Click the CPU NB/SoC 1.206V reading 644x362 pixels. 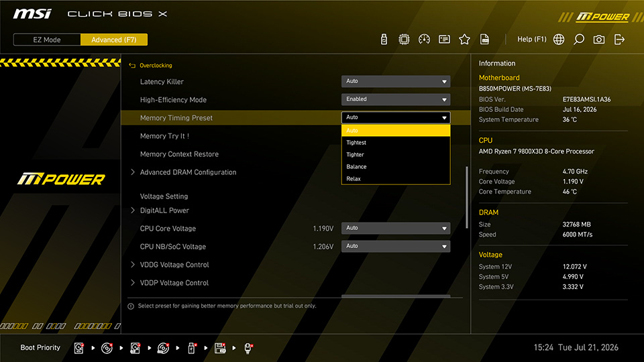(323, 247)
